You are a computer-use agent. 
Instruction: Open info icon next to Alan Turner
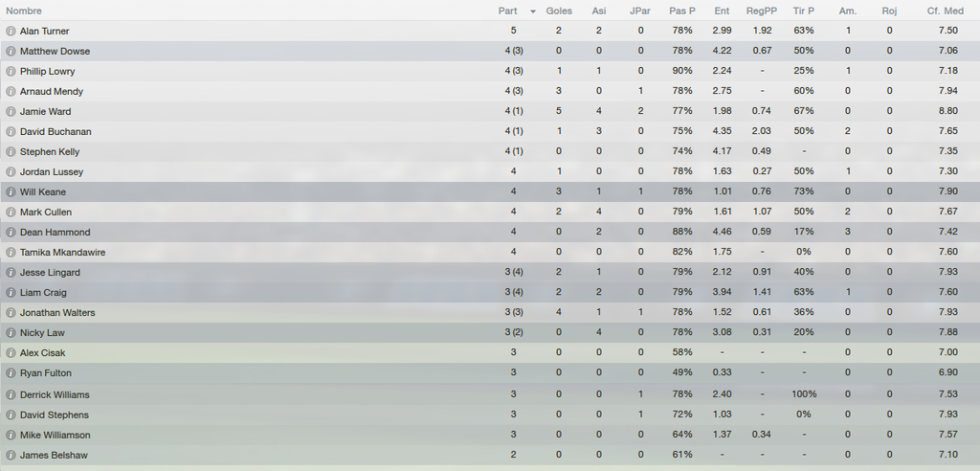pyautogui.click(x=11, y=31)
